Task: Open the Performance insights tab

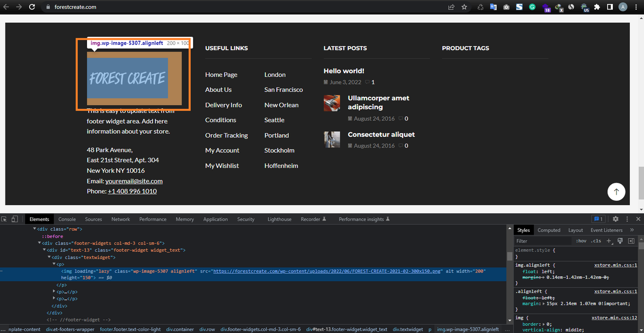Action: tap(364, 219)
